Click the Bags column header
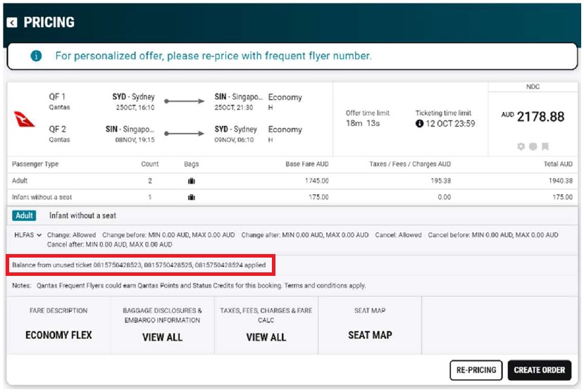This screenshot has width=584, height=392. 192,164
